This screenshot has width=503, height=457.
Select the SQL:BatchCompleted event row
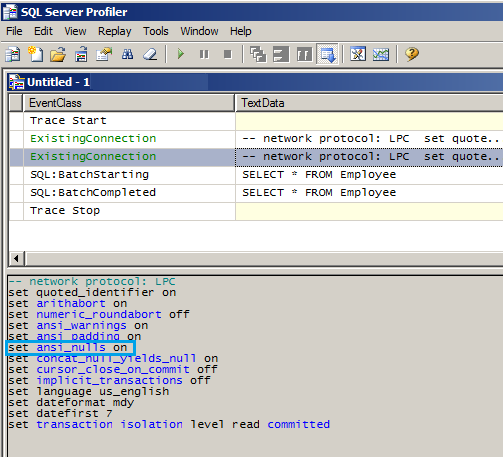pos(256,193)
